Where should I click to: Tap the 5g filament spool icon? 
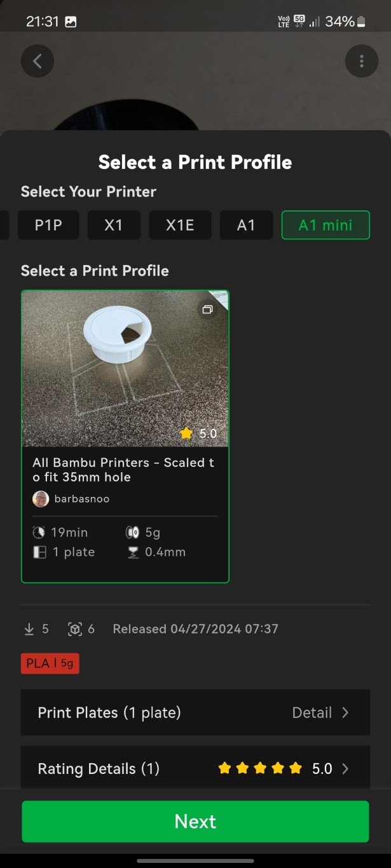point(132,532)
